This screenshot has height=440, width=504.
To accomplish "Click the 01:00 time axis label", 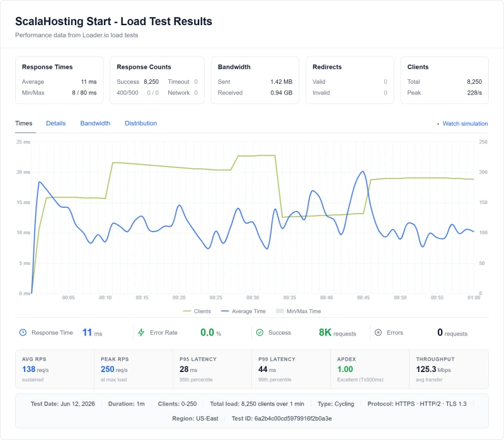I will [474, 298].
